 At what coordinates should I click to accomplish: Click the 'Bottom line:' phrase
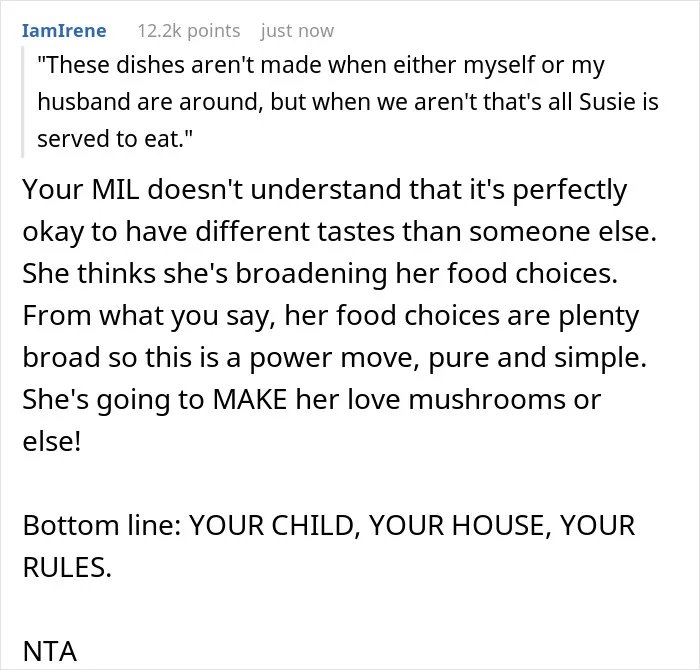pyautogui.click(x=102, y=525)
